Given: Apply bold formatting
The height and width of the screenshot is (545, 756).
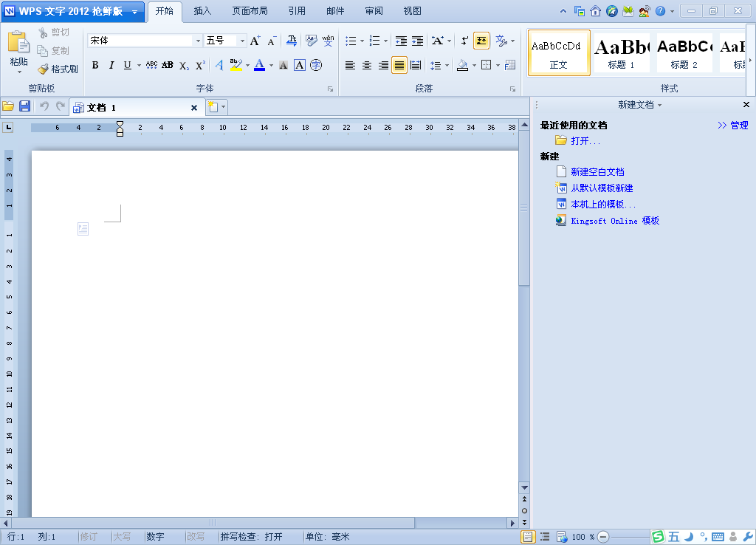Looking at the screenshot, I should (94, 65).
